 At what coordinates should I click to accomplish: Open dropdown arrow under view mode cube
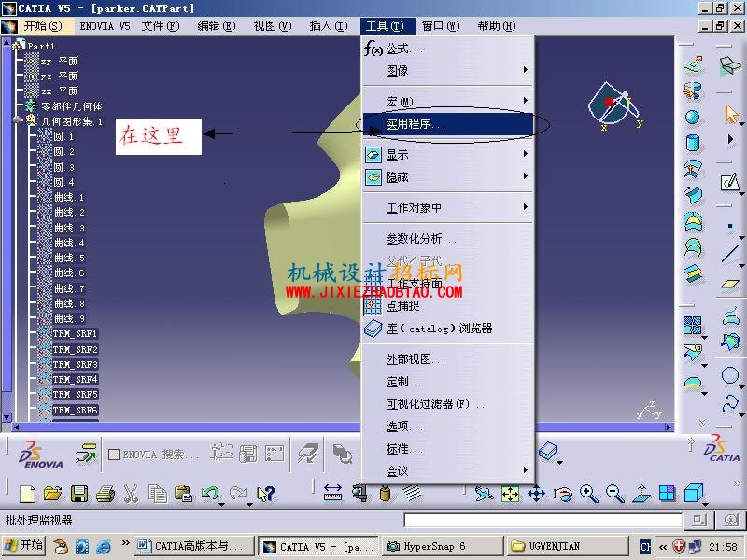tap(705, 504)
